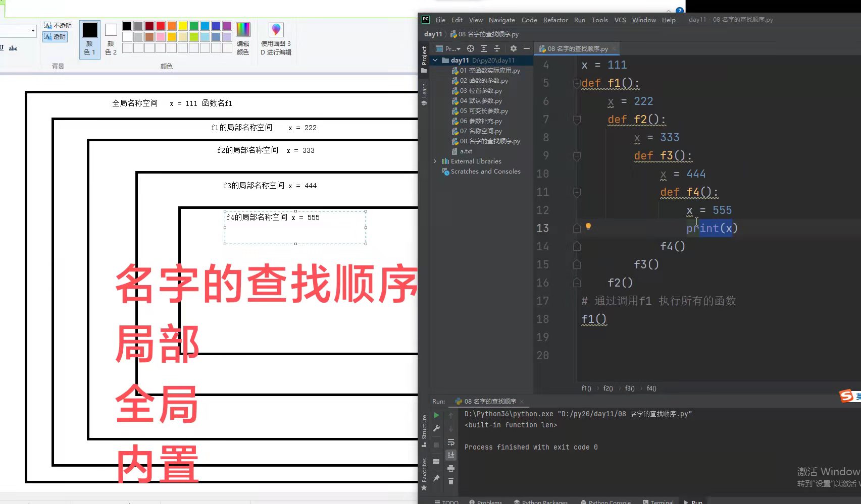Viewport: 861px width, 504px height.
Task: Toggle soft-wrap in the Run console
Action: point(451,442)
